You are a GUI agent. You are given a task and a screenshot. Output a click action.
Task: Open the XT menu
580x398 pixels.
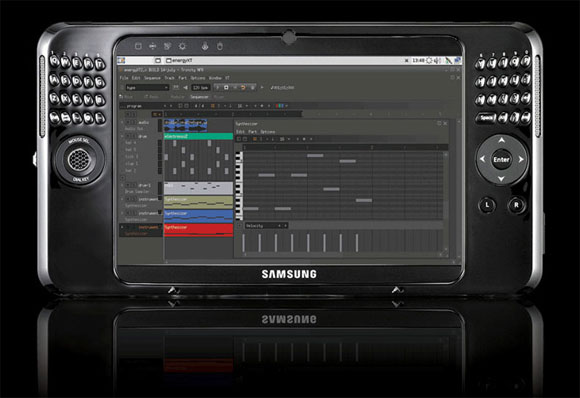click(x=227, y=78)
